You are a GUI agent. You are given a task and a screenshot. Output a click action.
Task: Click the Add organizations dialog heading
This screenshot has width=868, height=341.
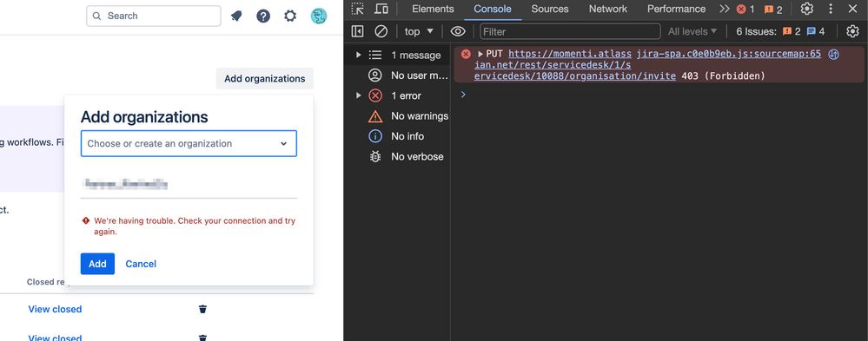[144, 117]
